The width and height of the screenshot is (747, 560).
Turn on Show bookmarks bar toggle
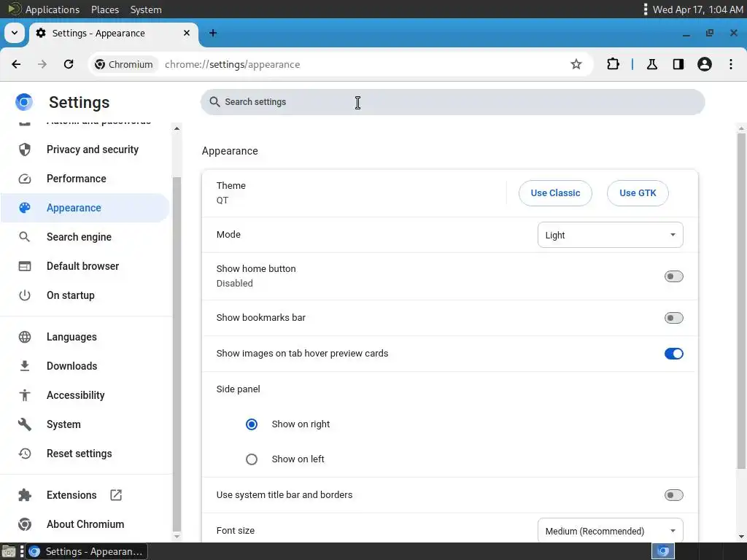point(673,318)
